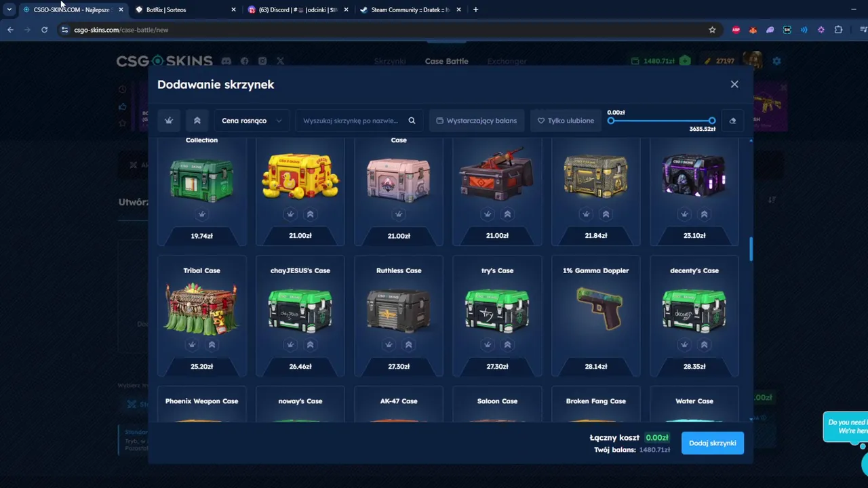Enable Wystarczający balans filter

pos(477,121)
